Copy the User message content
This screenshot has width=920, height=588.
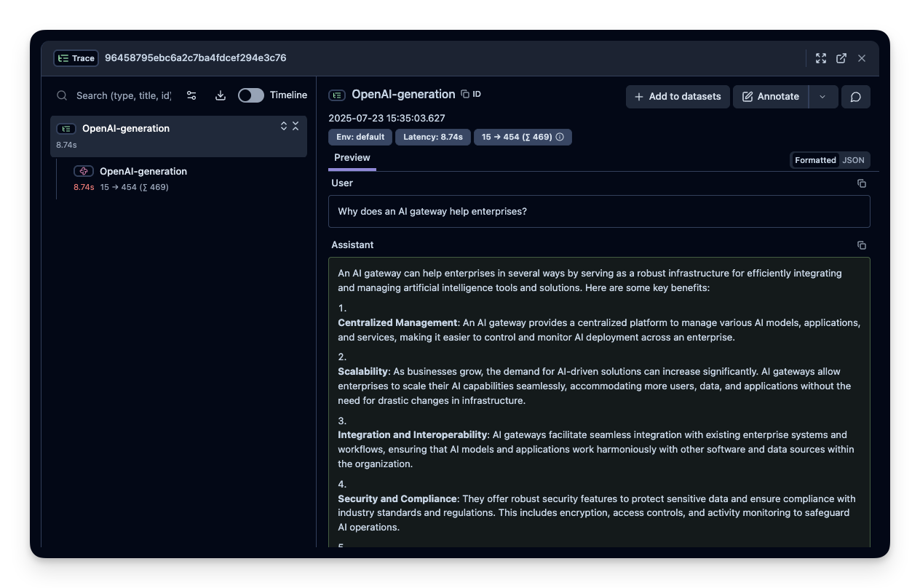[x=861, y=183]
